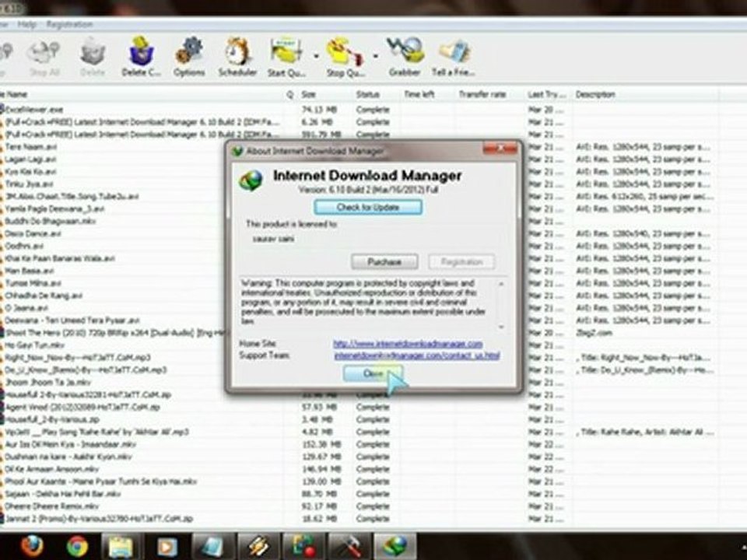Select Dushman na kare - Aakhir Kyon.mkv
The image size is (747, 560).
68,457
